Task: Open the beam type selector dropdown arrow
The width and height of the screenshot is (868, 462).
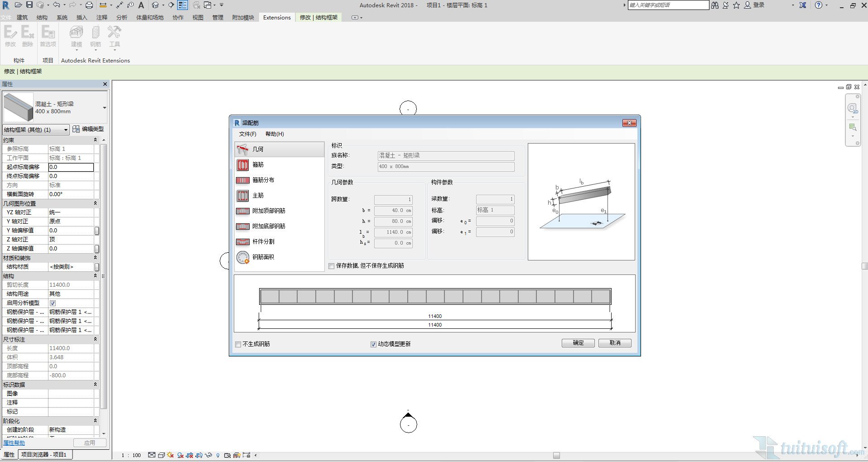Action: tap(104, 108)
